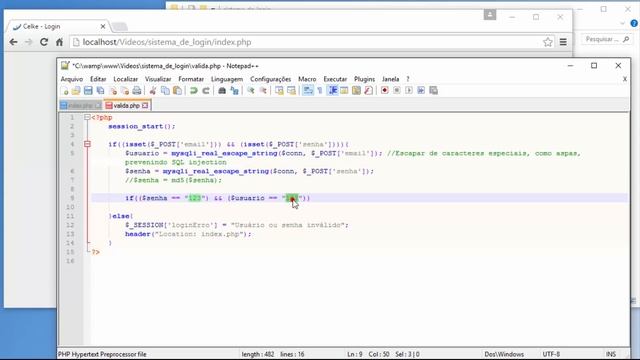The height and width of the screenshot is (360, 640).
Task: Show all characters toggle icon
Action: [320, 91]
